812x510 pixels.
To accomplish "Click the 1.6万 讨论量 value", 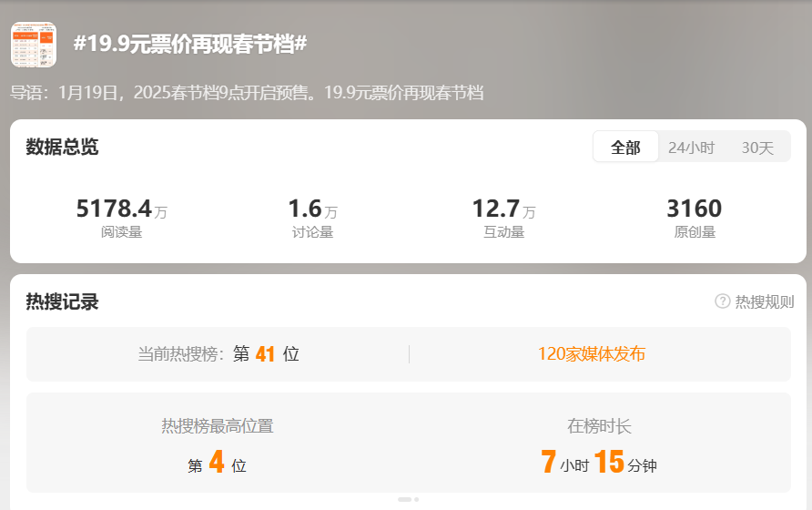I will (313, 209).
